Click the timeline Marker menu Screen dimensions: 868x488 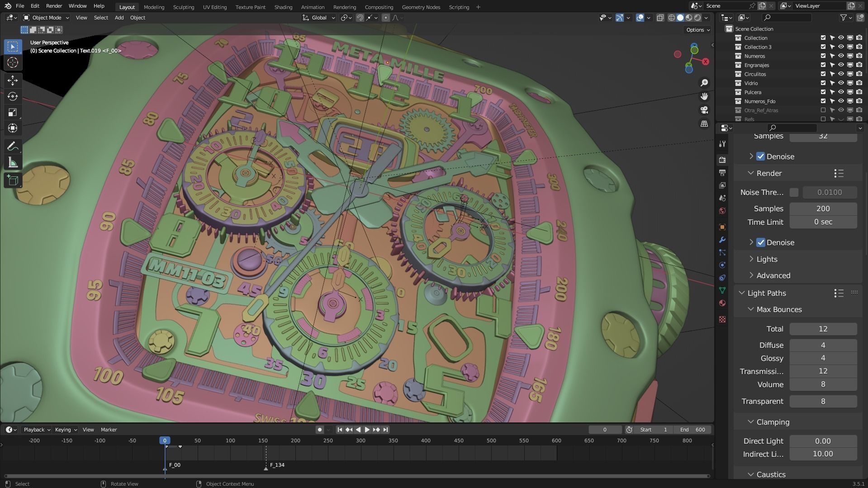[109, 430]
